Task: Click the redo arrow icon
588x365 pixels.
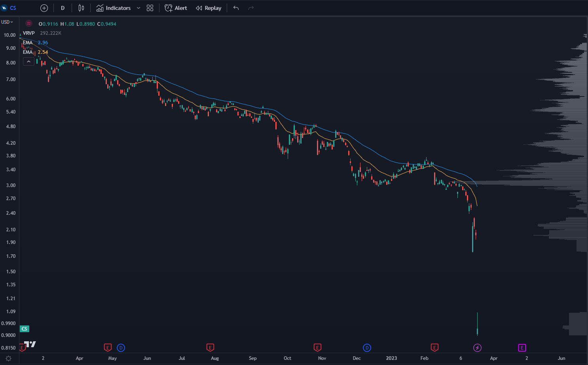Action: (251, 8)
